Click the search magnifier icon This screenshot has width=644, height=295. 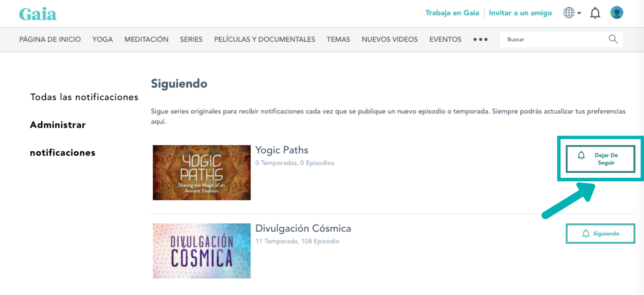point(613,39)
